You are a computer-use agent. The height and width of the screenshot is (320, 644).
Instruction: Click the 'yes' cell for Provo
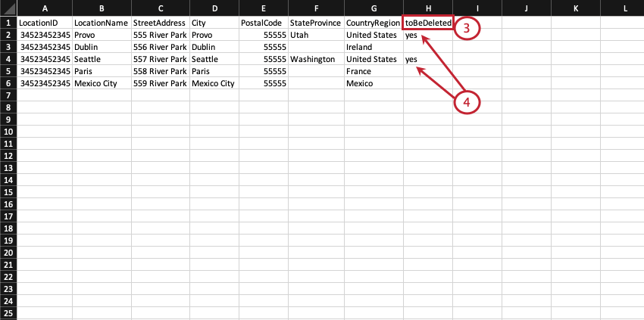[x=428, y=36]
